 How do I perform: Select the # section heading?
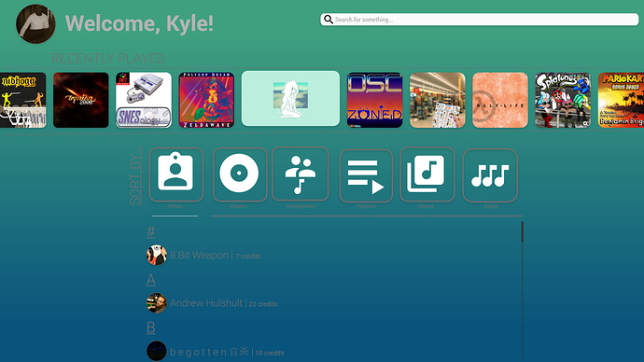point(150,232)
